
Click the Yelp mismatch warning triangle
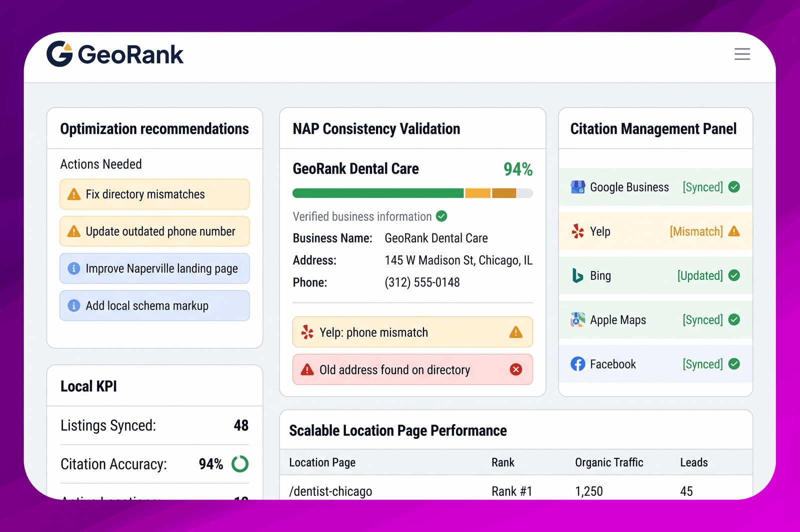tap(734, 231)
